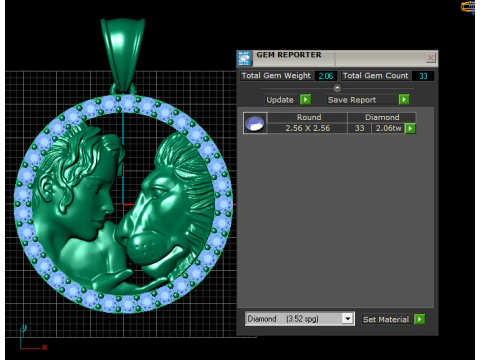The height and width of the screenshot is (360, 480).
Task: Click the Set Material button
Action: coord(386,319)
